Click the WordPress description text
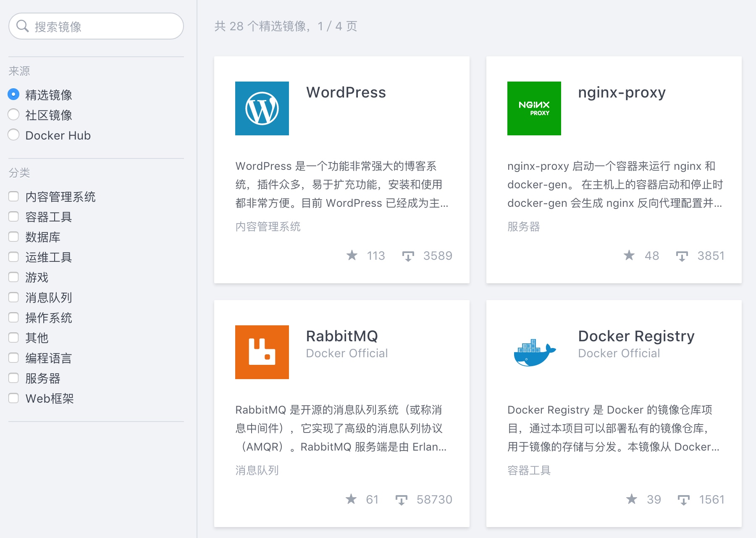The image size is (756, 538). tap(342, 185)
